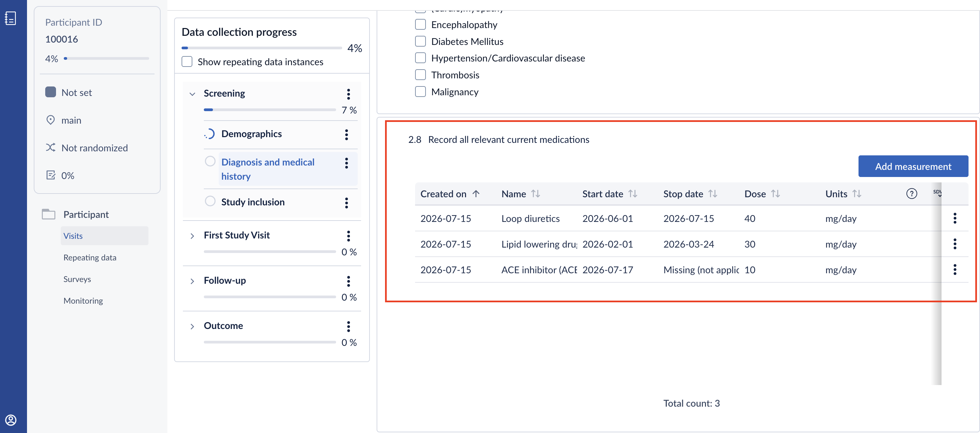980x433 pixels.
Task: Open ACE inhibitor row actions menu
Action: click(954, 270)
